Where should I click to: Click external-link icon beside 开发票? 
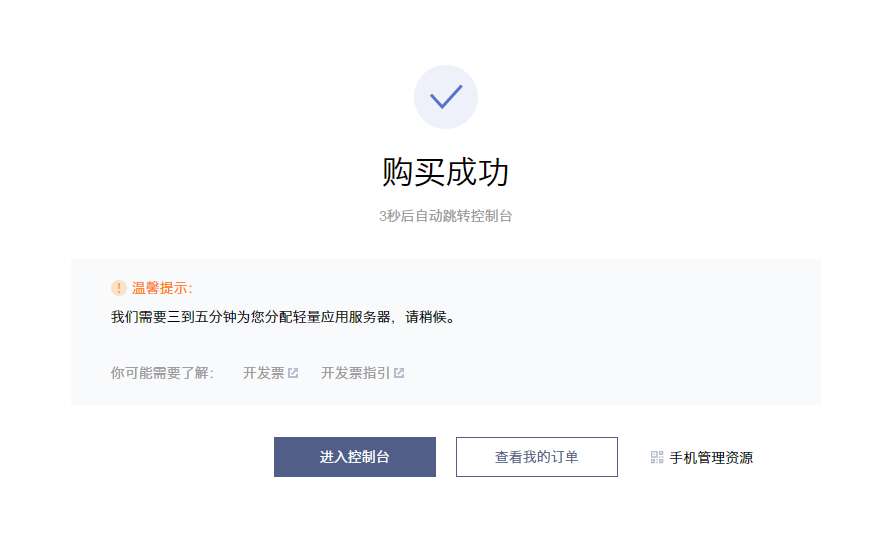coord(293,373)
